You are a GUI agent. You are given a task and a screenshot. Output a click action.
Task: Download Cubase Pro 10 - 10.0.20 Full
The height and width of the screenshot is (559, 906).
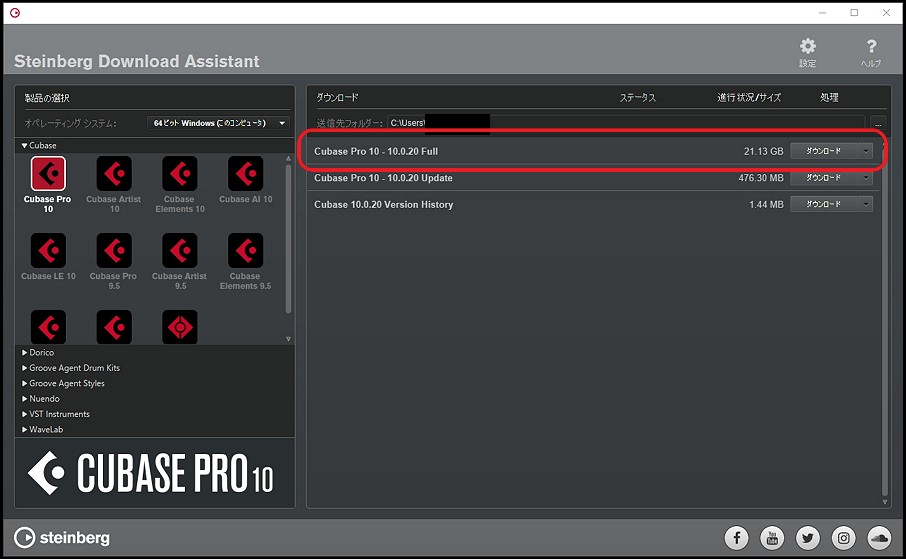(x=824, y=151)
